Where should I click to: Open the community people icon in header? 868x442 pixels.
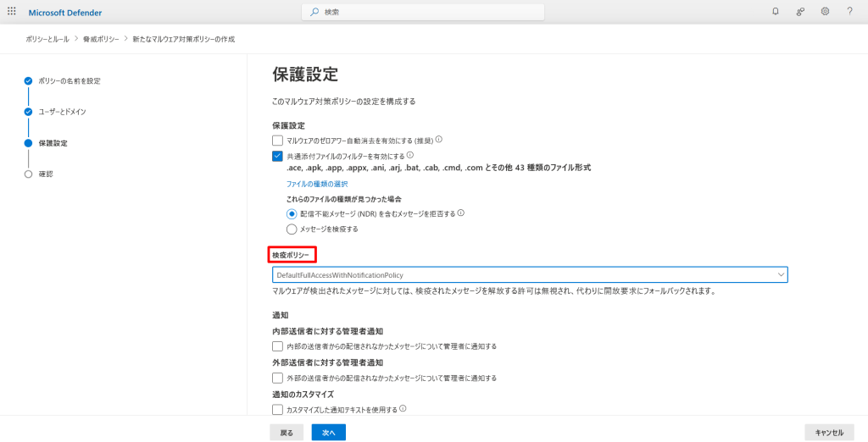[800, 12]
